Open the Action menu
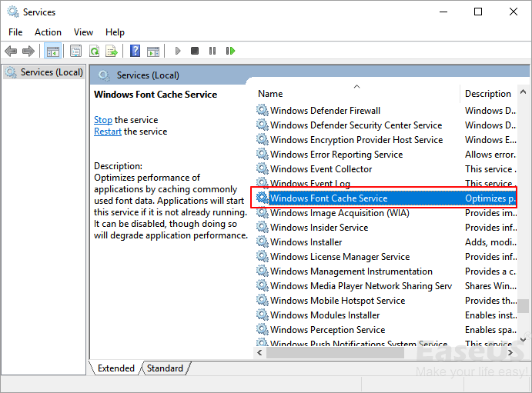532x393 pixels. [x=48, y=32]
